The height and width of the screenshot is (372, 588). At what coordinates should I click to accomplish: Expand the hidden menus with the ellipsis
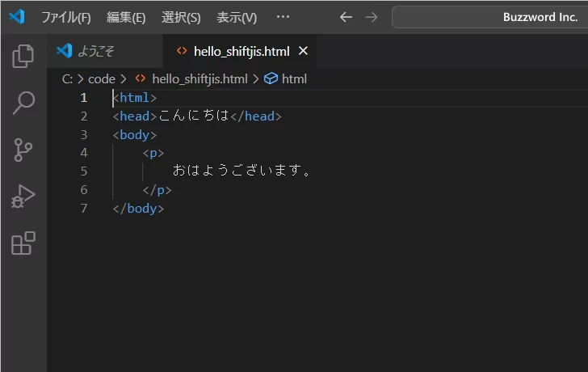coord(283,17)
